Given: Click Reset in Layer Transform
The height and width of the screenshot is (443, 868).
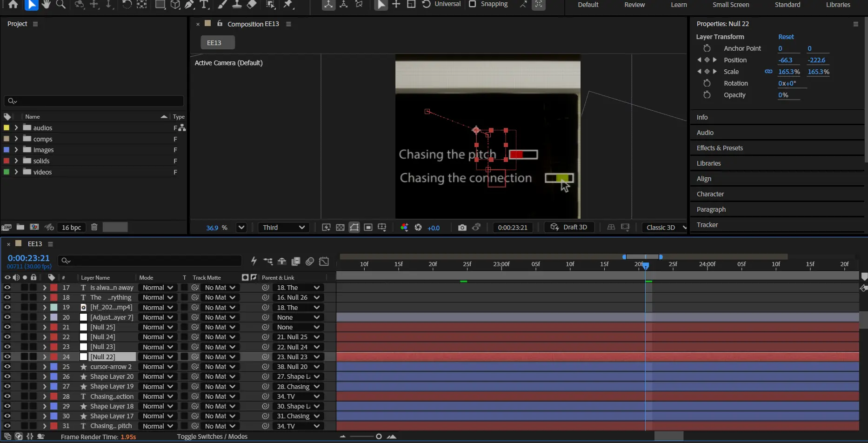Looking at the screenshot, I should [786, 37].
